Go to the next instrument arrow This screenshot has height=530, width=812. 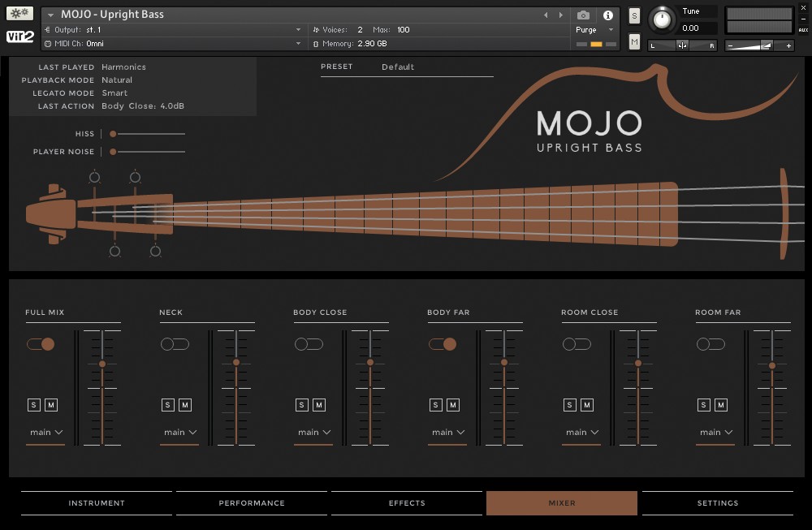560,15
